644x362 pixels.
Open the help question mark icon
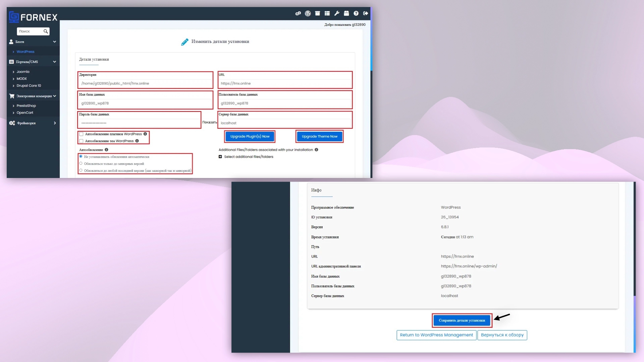coord(356,13)
